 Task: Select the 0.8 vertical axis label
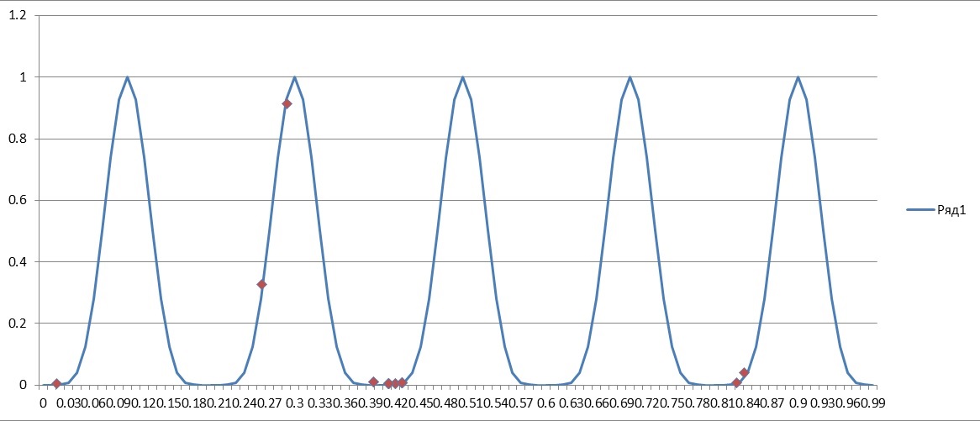pyautogui.click(x=18, y=139)
